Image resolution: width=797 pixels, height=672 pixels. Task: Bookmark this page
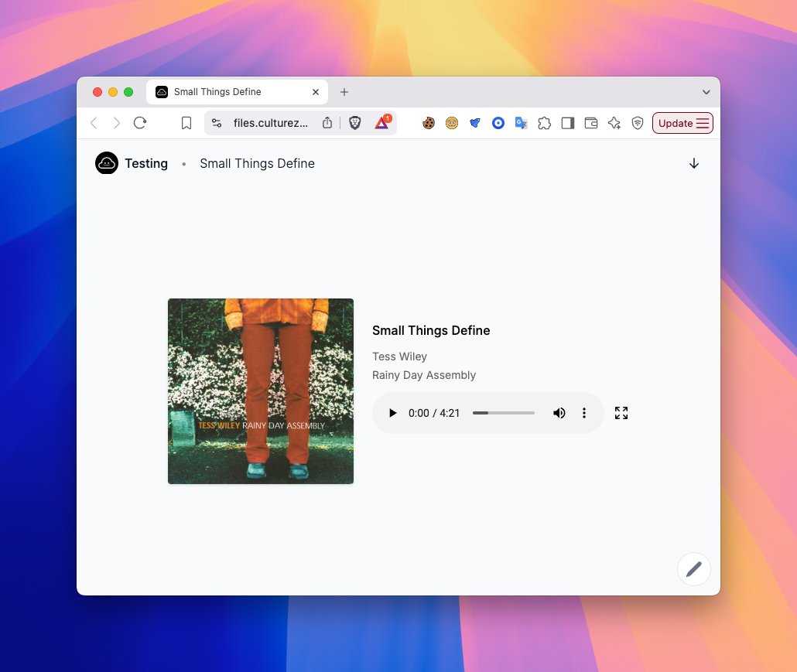186,123
